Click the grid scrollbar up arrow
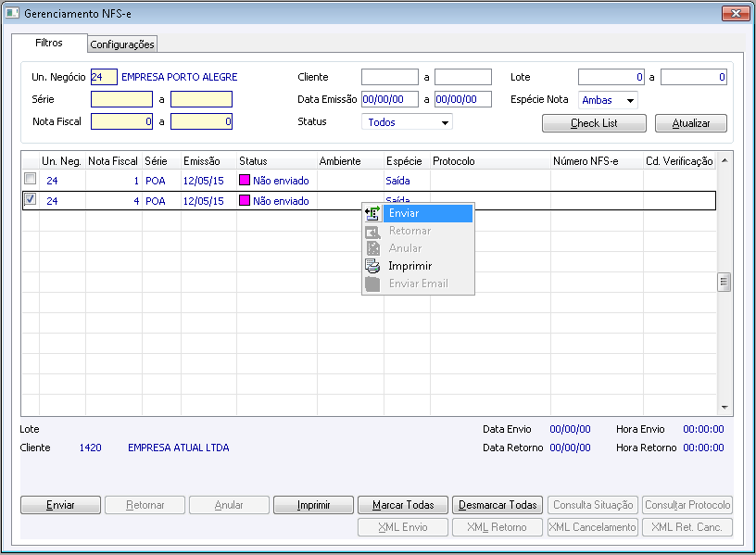756x555 pixels. pos(724,160)
